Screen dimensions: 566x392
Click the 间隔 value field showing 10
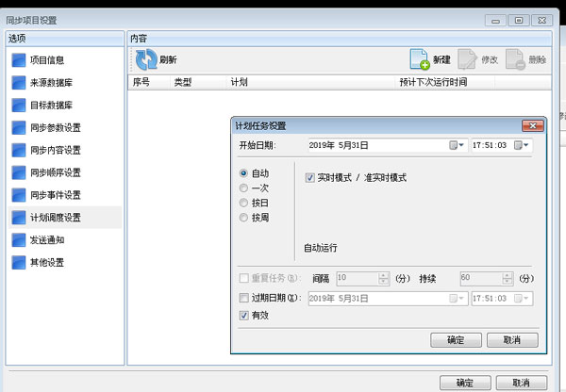click(x=358, y=278)
